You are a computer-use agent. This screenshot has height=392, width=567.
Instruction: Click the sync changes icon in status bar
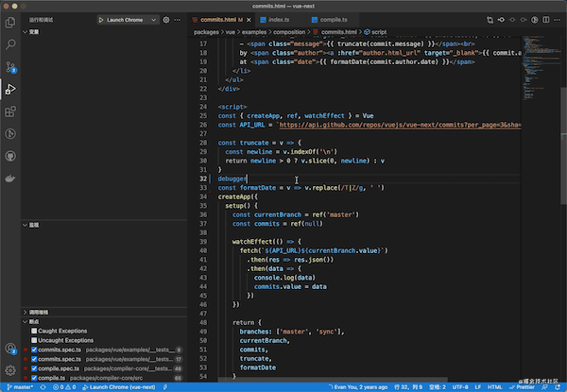click(43, 387)
